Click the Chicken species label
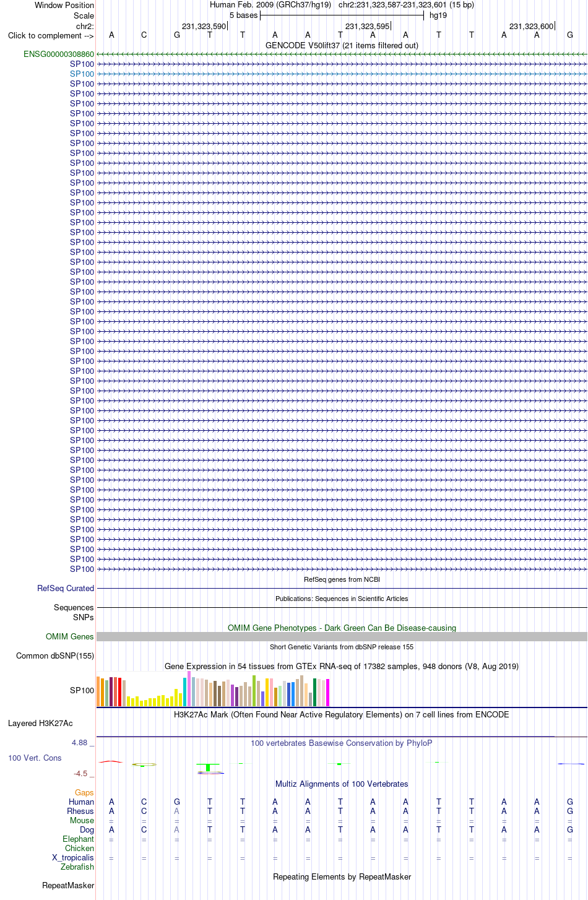This screenshot has height=900, width=588. click(x=80, y=849)
